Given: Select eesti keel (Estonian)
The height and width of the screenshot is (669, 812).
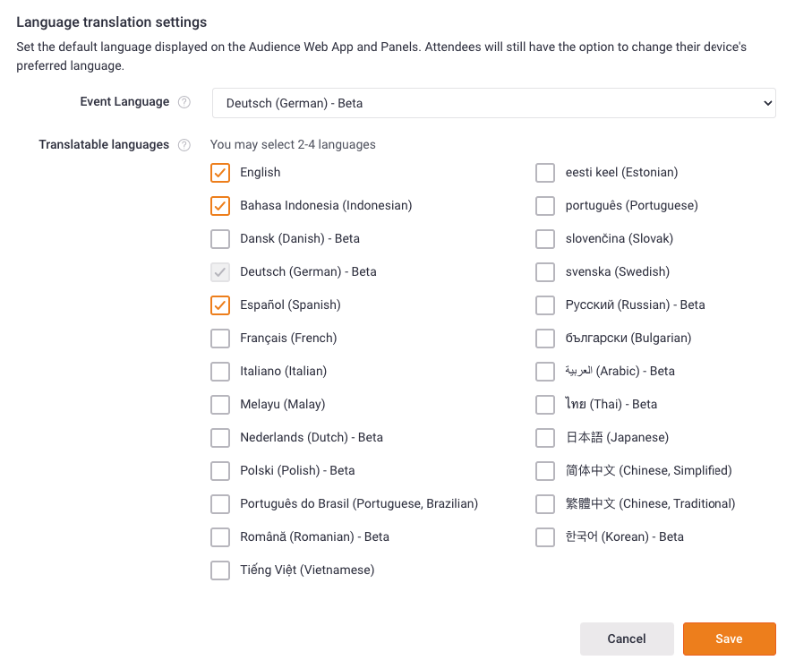Looking at the screenshot, I should tap(545, 172).
